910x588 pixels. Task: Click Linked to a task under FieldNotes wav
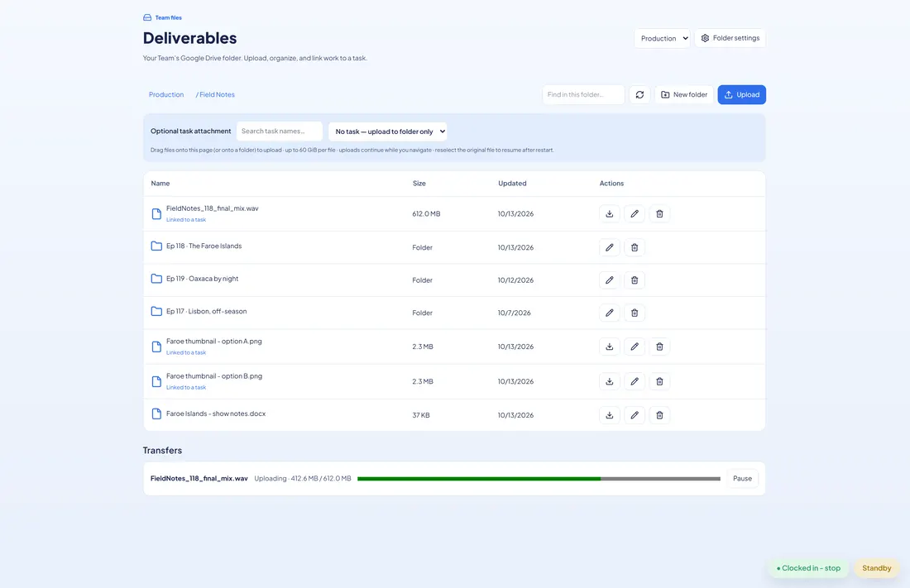coord(185,220)
